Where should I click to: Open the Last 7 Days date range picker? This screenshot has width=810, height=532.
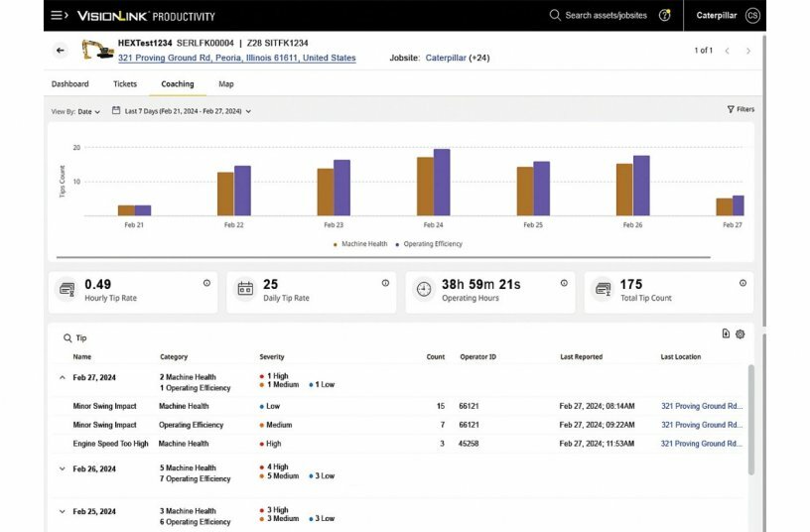coord(182,111)
